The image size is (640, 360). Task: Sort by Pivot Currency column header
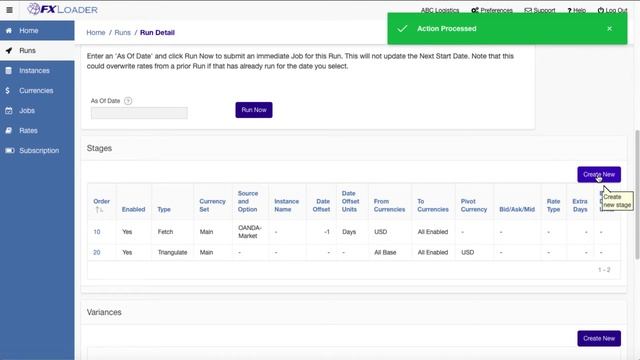(x=474, y=205)
